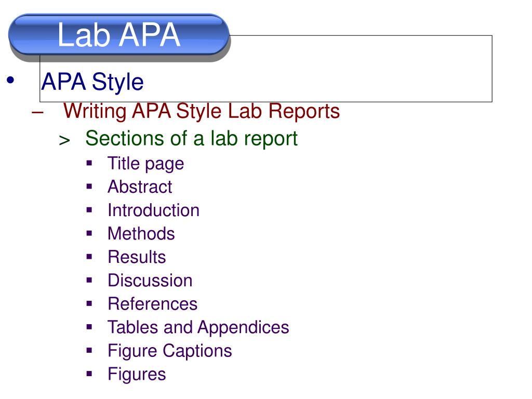Click the square bullet next to Abstract
532x399 pixels.
[x=89, y=187]
